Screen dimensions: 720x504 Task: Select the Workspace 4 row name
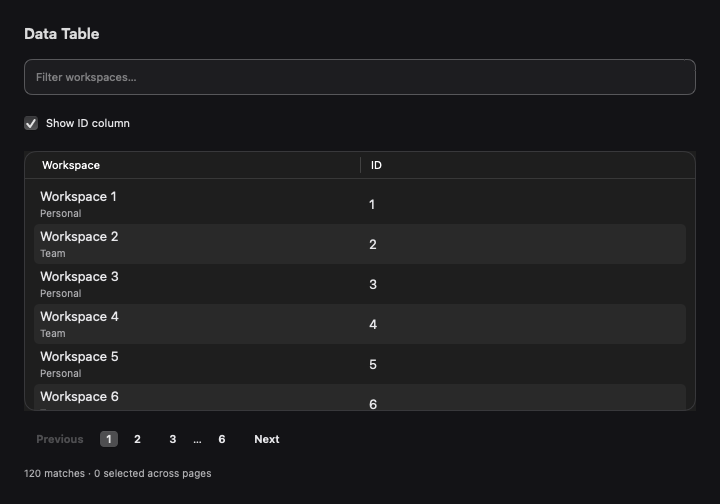point(79,316)
